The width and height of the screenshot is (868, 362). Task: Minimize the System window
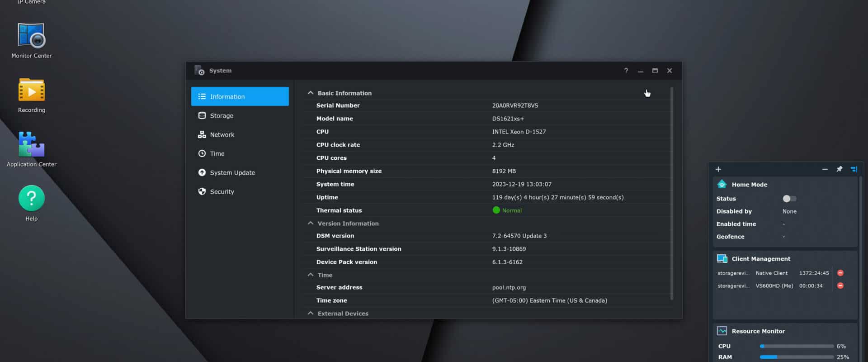pos(640,71)
